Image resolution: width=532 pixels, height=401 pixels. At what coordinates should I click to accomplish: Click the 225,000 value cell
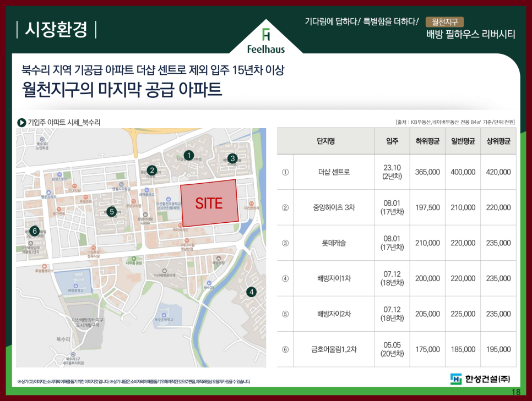pos(463,314)
